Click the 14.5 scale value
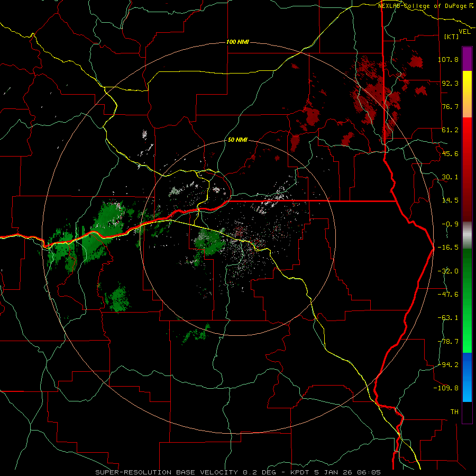The image size is (476, 476). (x=450, y=200)
